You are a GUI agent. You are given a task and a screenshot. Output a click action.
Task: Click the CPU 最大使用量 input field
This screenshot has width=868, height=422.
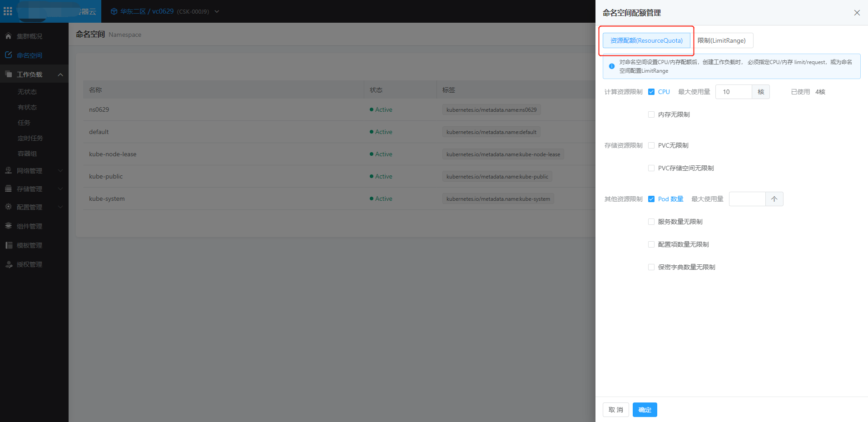[734, 92]
